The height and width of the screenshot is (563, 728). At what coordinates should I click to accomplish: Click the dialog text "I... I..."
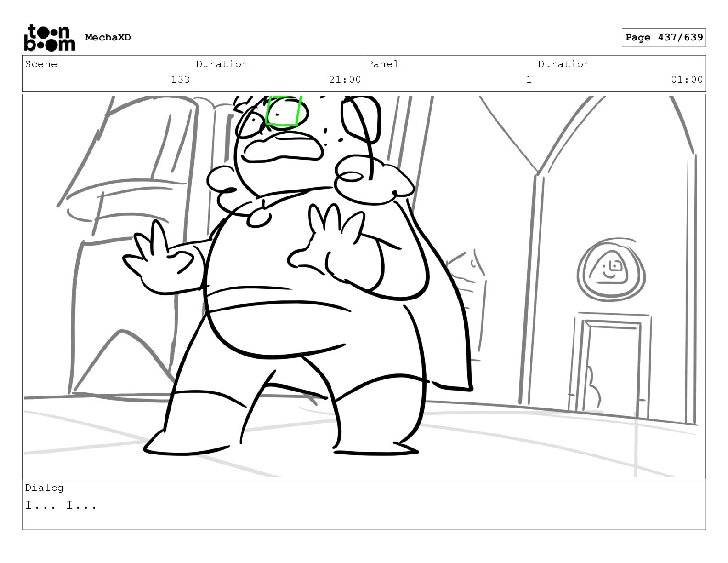[x=61, y=506]
